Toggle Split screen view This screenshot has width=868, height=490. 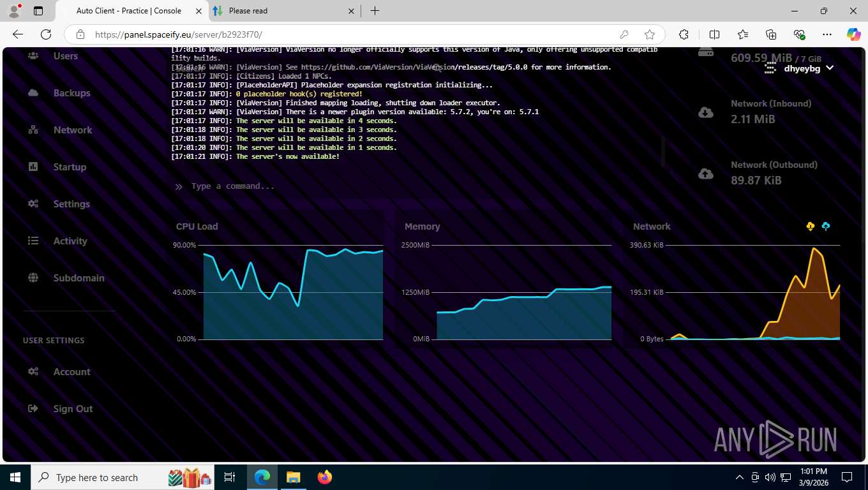click(x=714, y=34)
